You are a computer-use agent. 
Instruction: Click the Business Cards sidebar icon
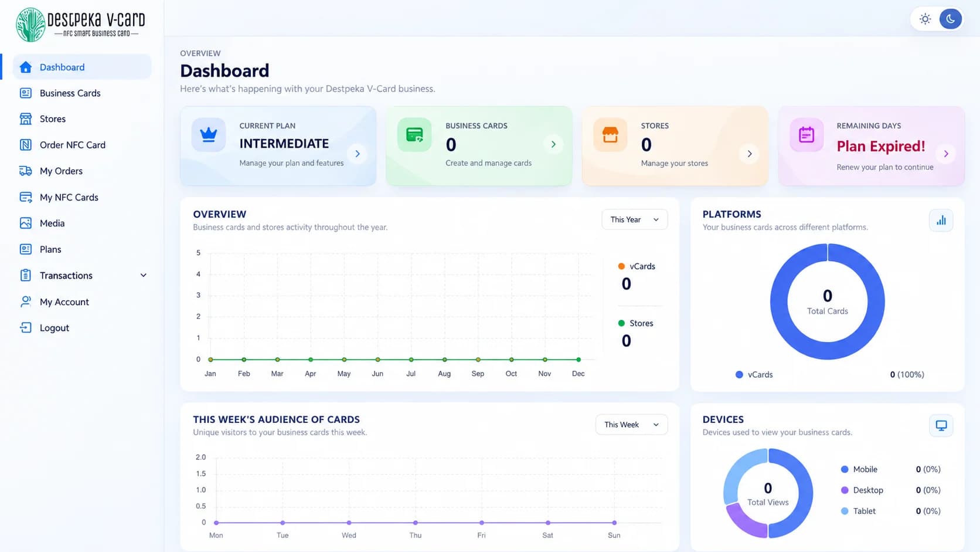point(25,93)
